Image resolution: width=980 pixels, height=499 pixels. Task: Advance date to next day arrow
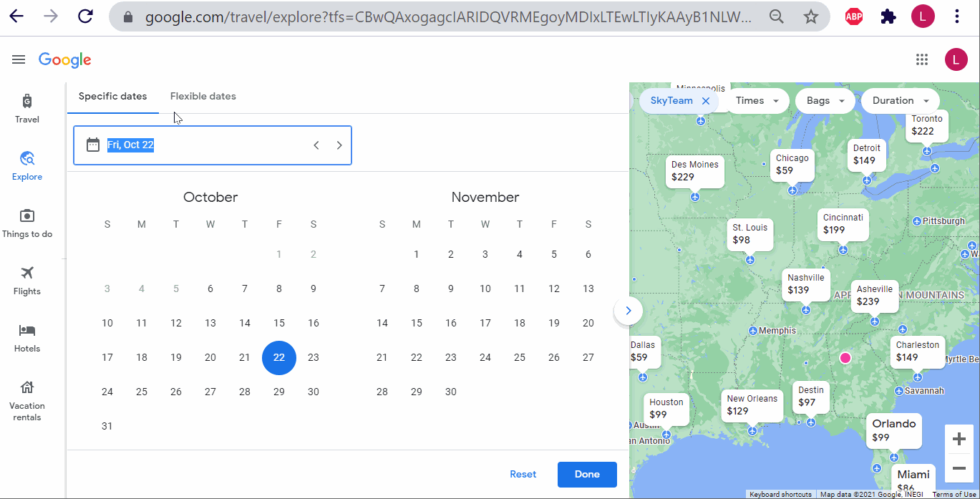click(x=339, y=145)
